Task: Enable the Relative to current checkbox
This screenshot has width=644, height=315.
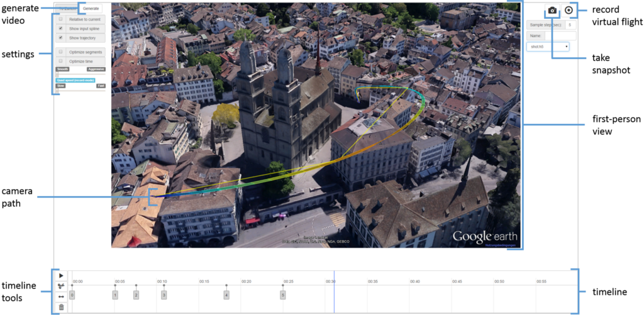Action: [x=60, y=19]
